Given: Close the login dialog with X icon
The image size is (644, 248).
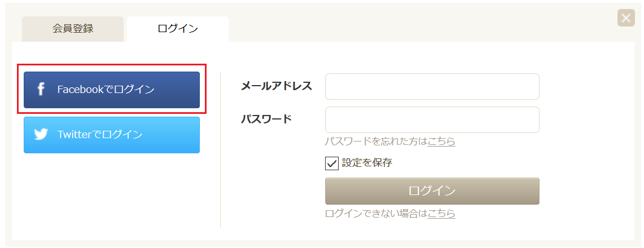Looking at the screenshot, I should [x=626, y=18].
